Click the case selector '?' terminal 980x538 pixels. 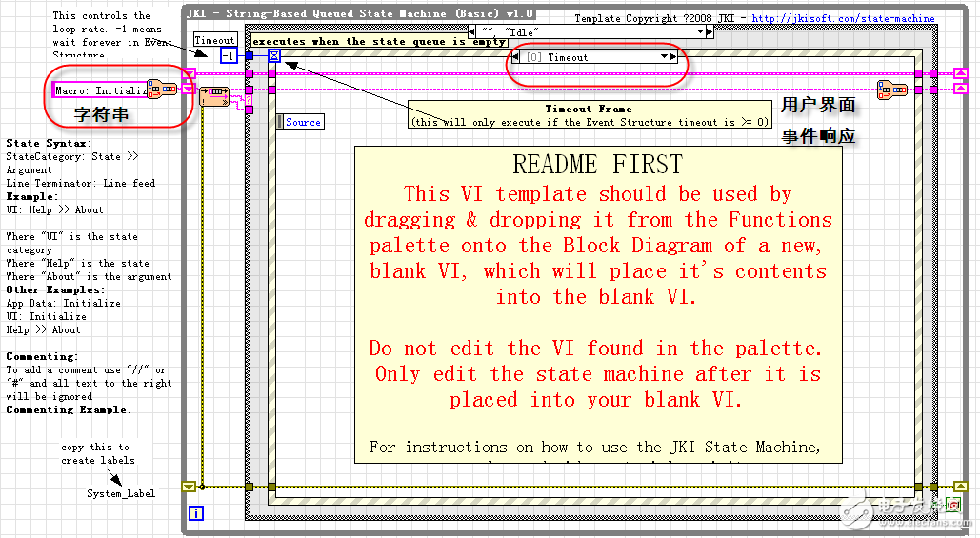click(249, 100)
